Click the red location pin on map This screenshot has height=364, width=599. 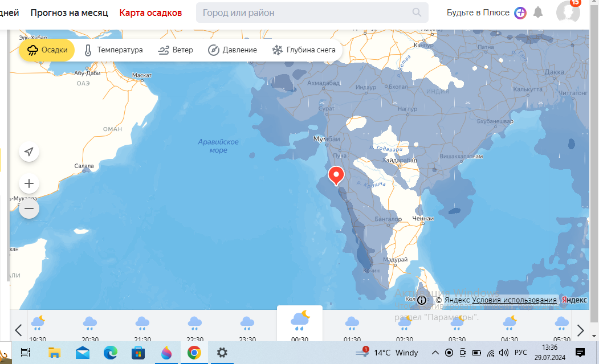click(336, 175)
